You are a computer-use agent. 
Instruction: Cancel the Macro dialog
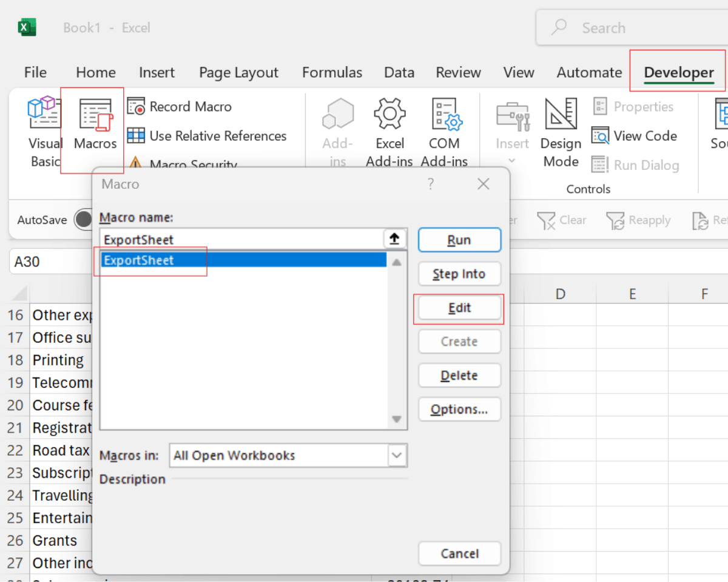pyautogui.click(x=459, y=553)
